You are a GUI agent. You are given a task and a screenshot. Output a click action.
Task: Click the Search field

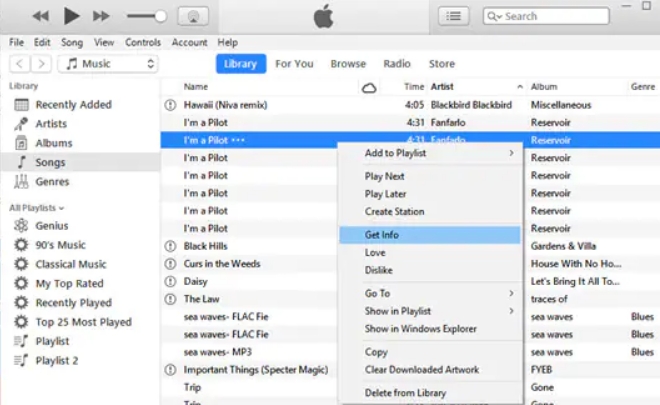546,16
